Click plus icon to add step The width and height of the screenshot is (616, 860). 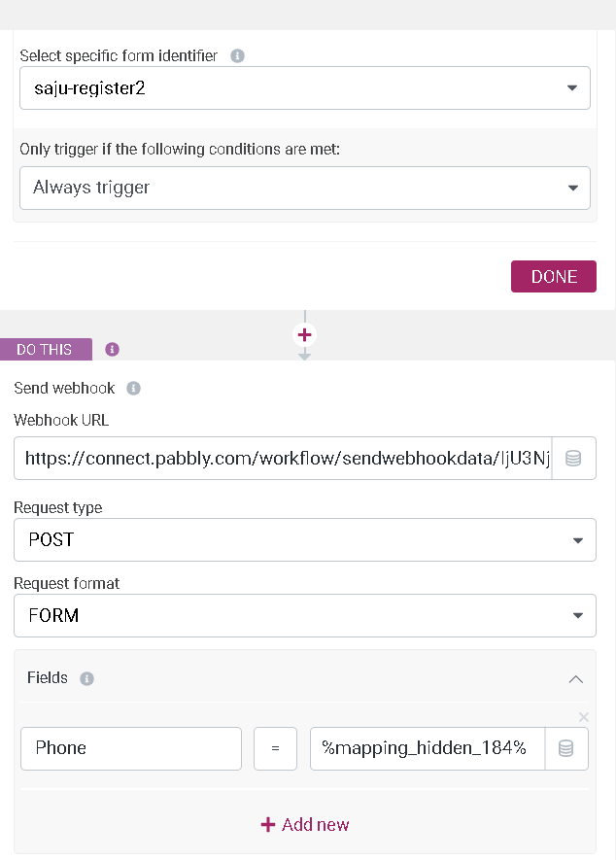pos(304,334)
